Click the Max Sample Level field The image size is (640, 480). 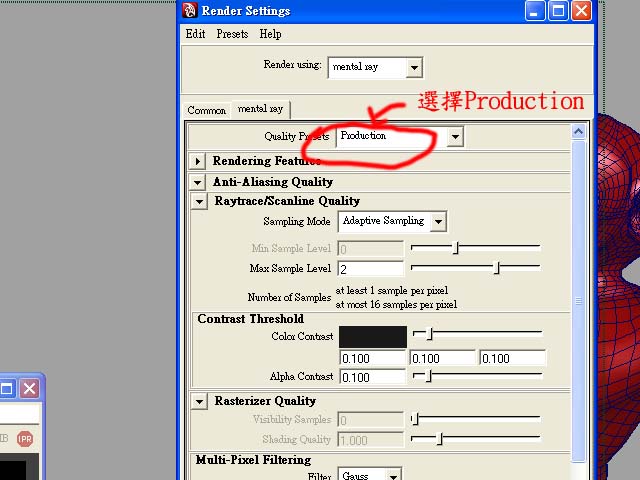pos(371,269)
